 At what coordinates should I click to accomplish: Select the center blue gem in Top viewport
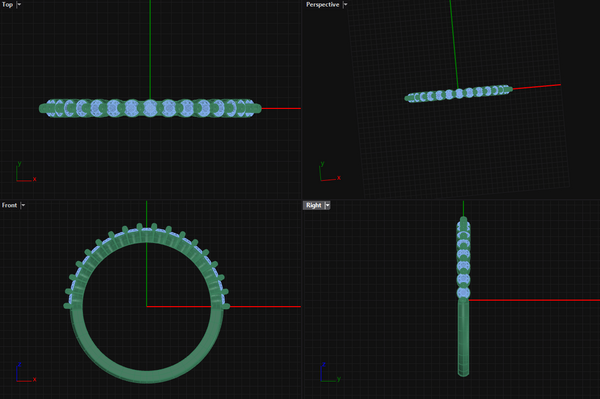(x=150, y=109)
